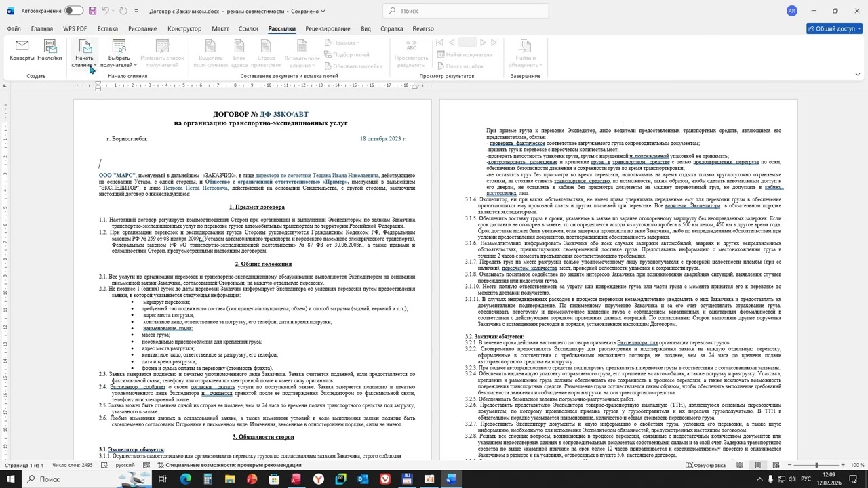Click Обновить наклейки in the ribbon
The width and height of the screenshot is (868, 488).
point(353,66)
